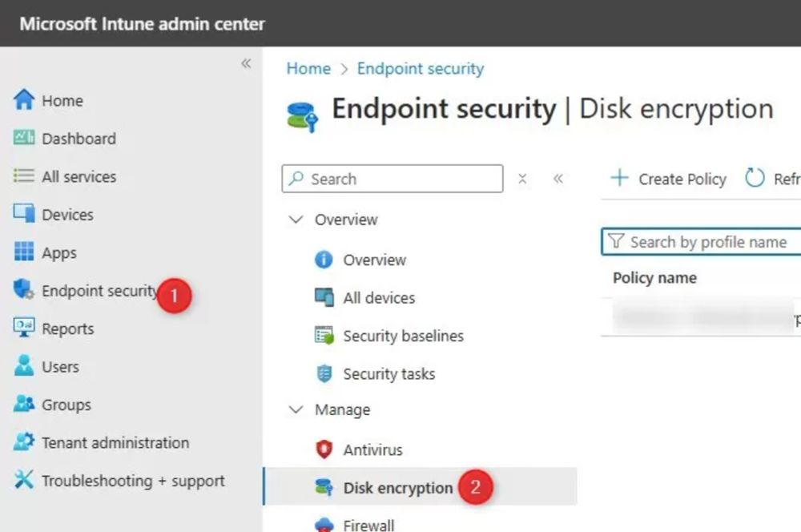This screenshot has width=801, height=532.
Task: Collapse the Overview section chevron
Action: tap(296, 220)
